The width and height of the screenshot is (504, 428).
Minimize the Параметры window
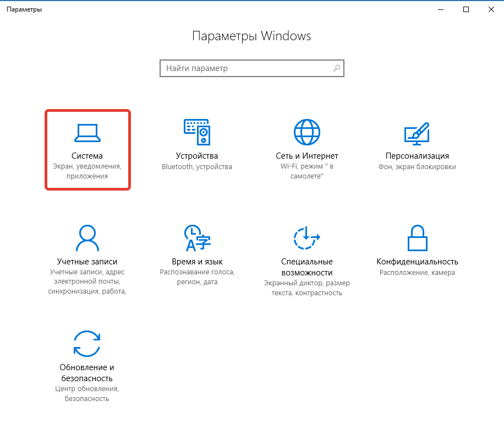pyautogui.click(x=441, y=10)
